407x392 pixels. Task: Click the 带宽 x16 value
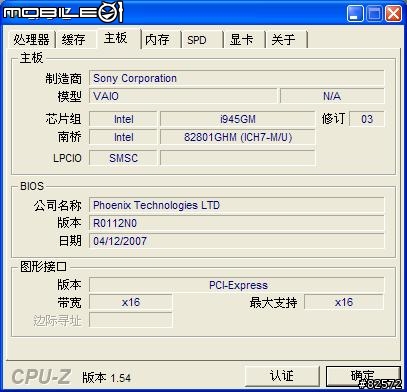[131, 302]
